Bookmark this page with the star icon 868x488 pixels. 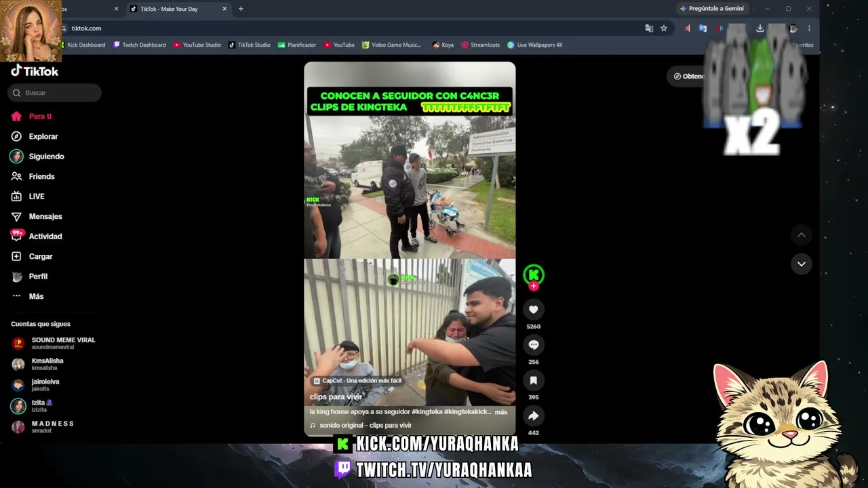click(x=664, y=28)
